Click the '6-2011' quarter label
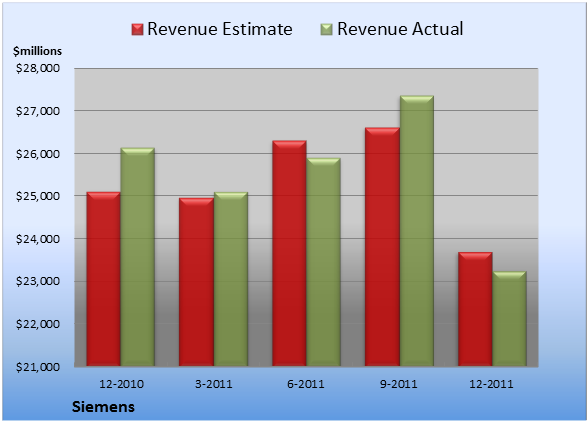The image size is (588, 422). point(306,384)
